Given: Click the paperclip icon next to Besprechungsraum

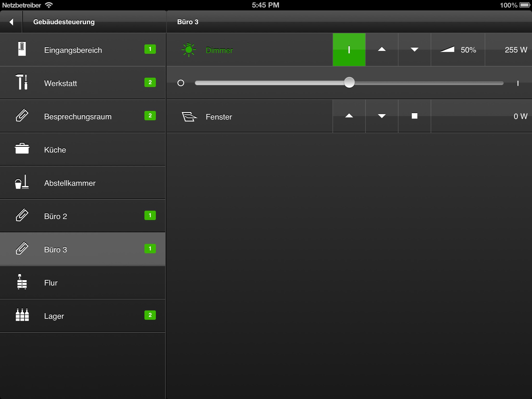Looking at the screenshot, I should 22,115.
